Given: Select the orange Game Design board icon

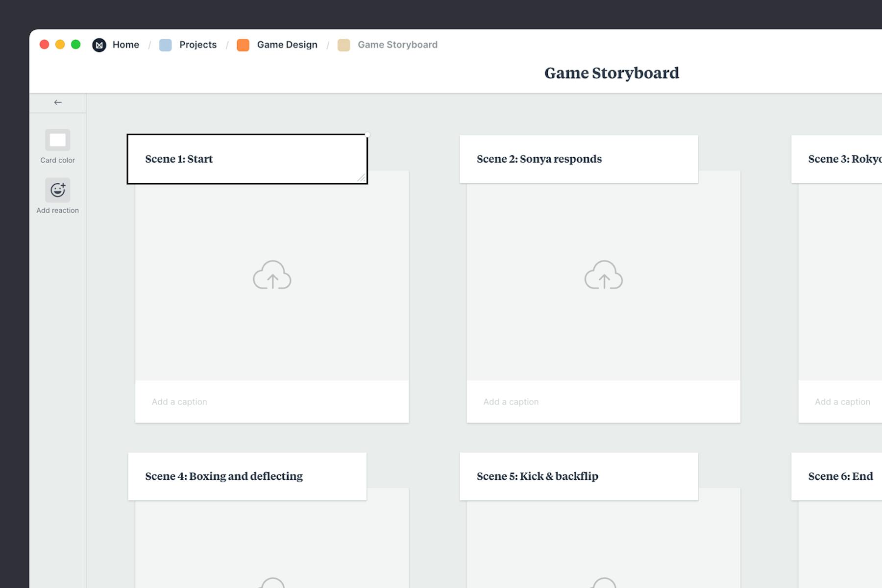Looking at the screenshot, I should [243, 45].
